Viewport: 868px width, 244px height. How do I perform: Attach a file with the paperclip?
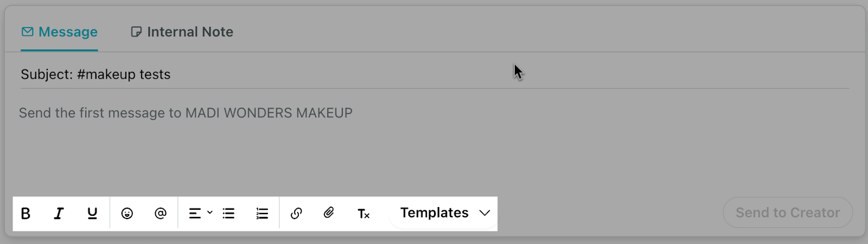coord(329,213)
